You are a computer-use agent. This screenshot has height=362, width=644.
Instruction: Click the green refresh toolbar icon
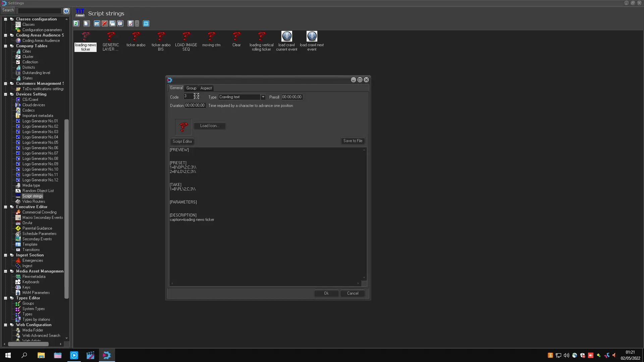pyautogui.click(x=76, y=23)
